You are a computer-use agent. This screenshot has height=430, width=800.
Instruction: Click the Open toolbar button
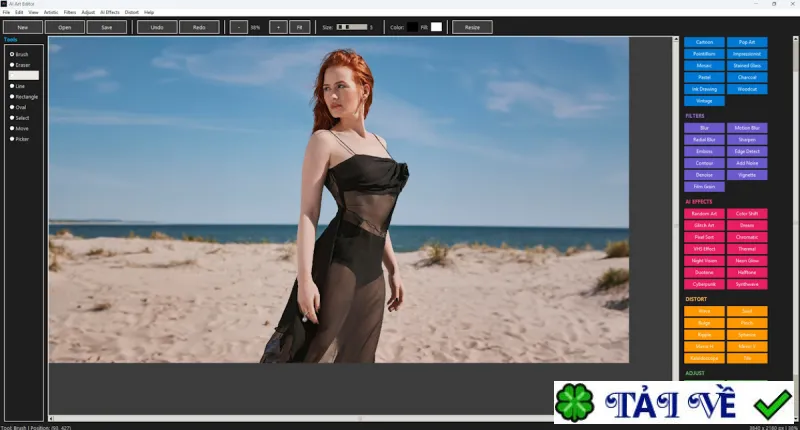(65, 27)
